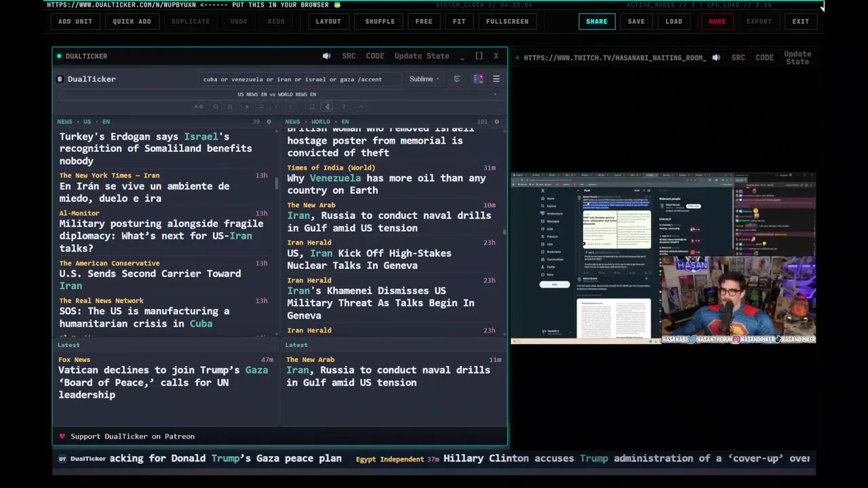
Task: Select the FIT layout mode
Action: (x=459, y=21)
